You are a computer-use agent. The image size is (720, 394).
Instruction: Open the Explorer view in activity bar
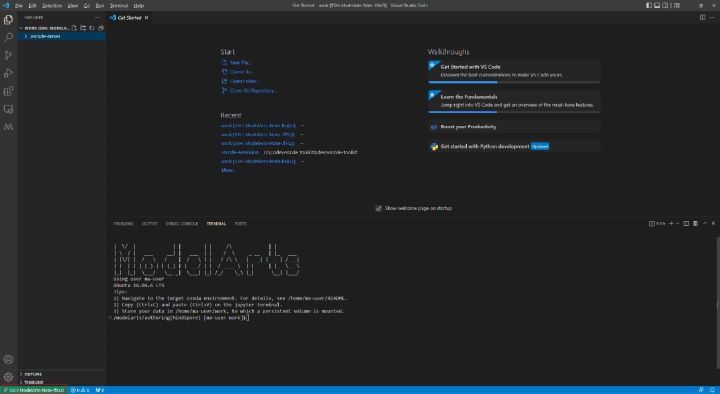pyautogui.click(x=8, y=20)
